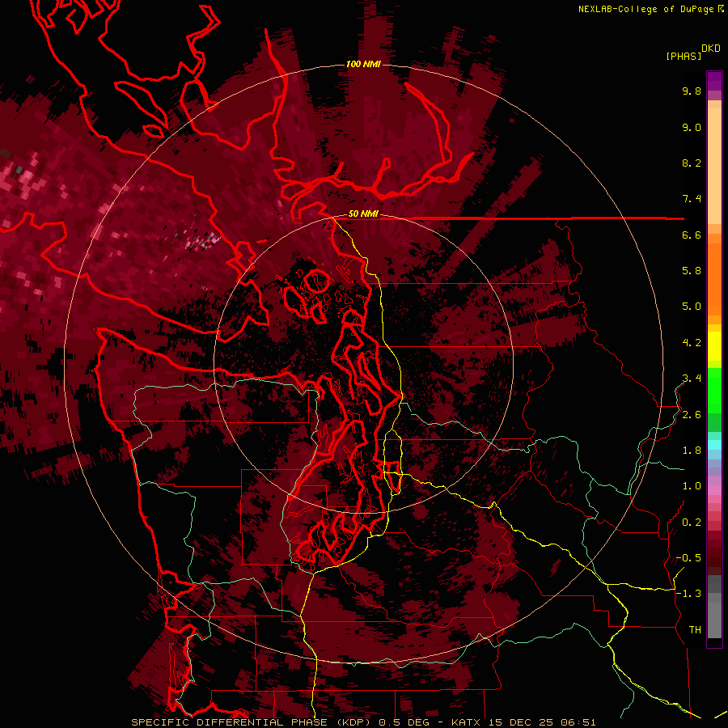
Task: Click the 5.0 scale value
Action: click(692, 307)
